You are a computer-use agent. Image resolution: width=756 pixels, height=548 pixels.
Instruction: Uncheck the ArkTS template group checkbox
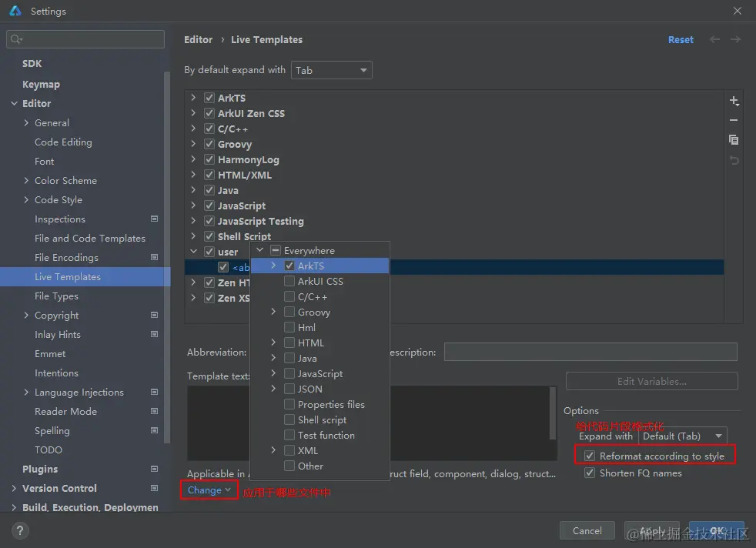(209, 98)
